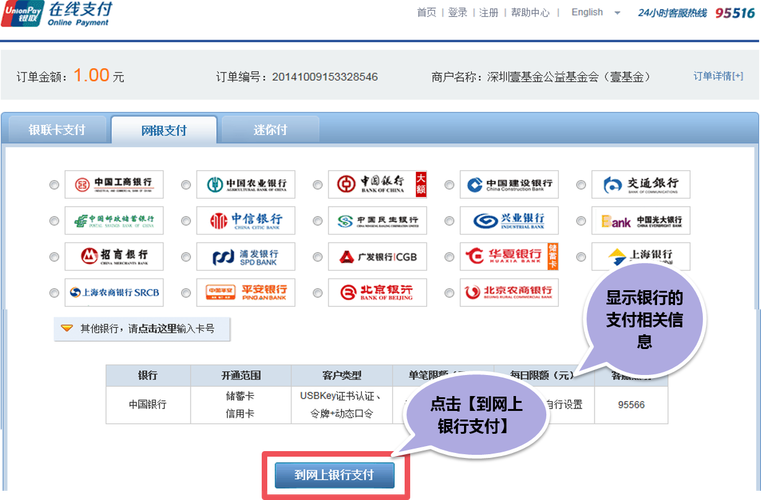
Task: Click the UnionPay logo
Action: [x=22, y=13]
